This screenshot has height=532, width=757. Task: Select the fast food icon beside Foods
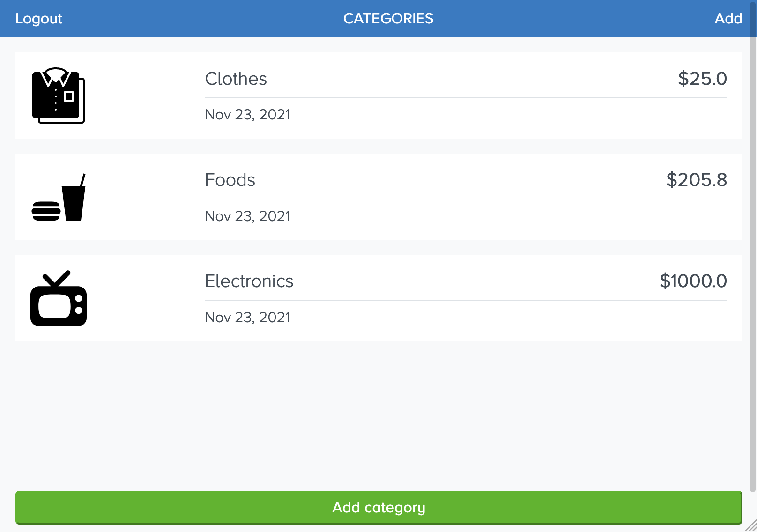58,197
